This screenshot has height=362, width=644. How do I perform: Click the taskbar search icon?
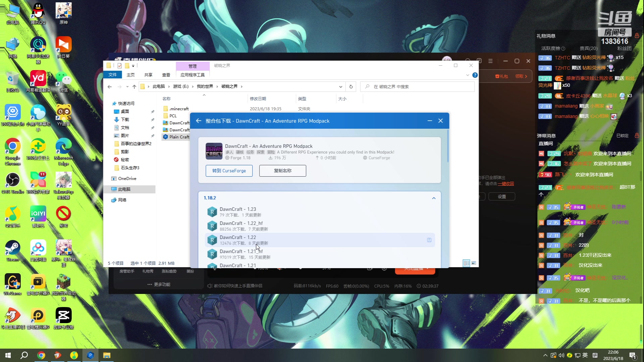(x=24, y=355)
